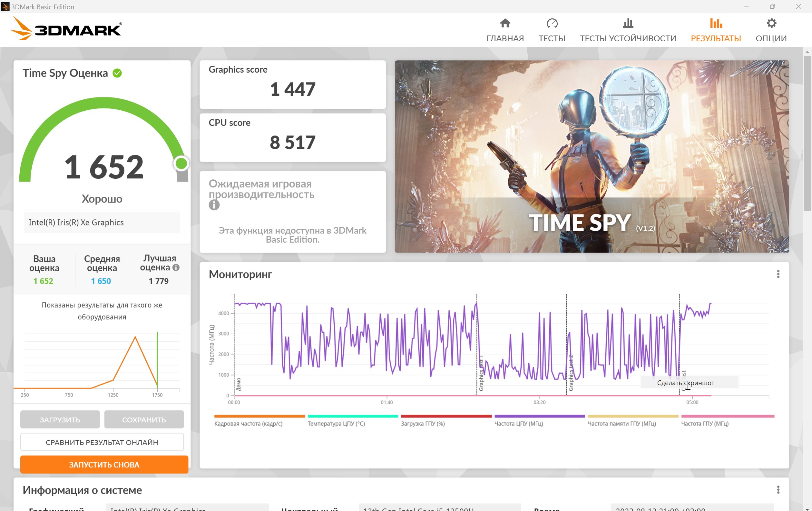812x511 pixels.
Task: Click the scrollbar up arrow
Action: (x=807, y=52)
